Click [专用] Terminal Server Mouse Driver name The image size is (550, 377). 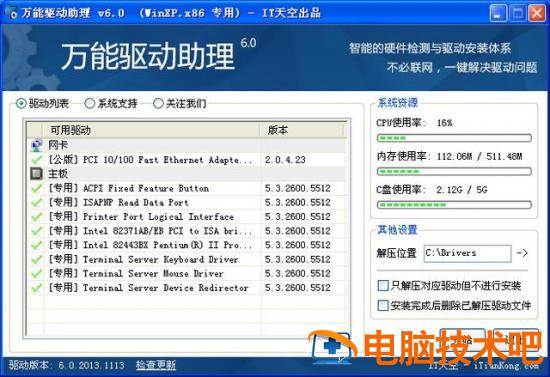click(x=136, y=274)
